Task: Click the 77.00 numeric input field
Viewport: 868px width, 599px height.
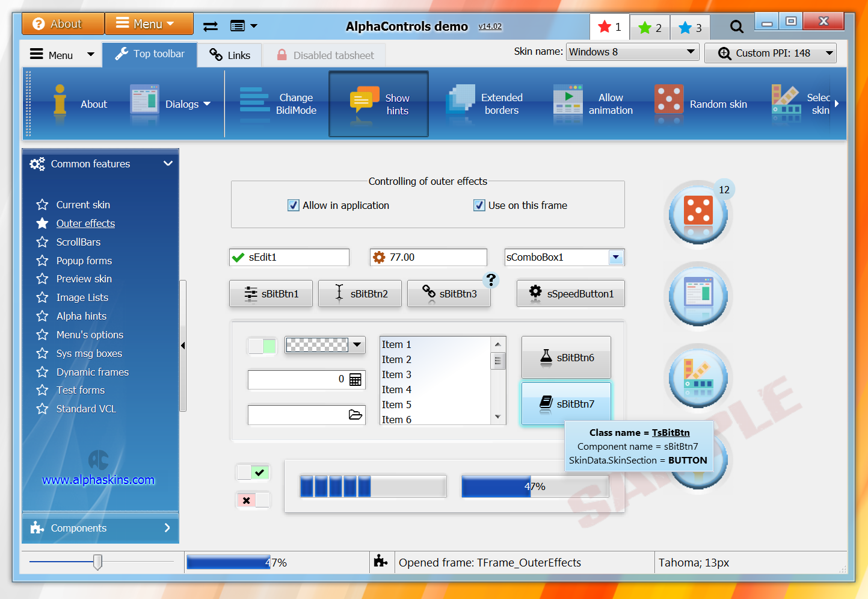Action: tap(428, 258)
